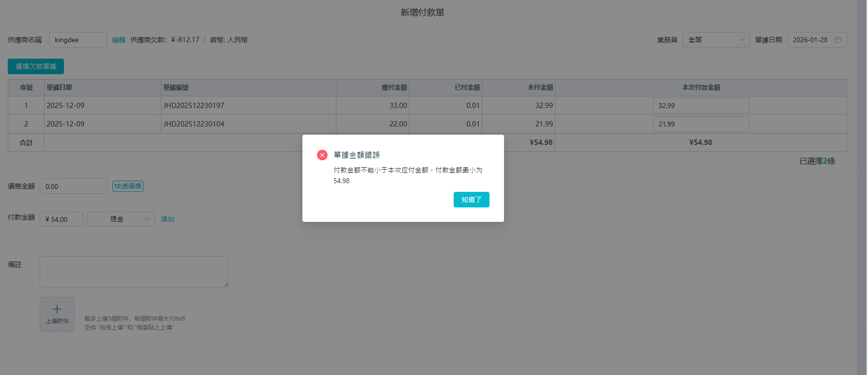Edit row 2 payment amount 21.99
The height and width of the screenshot is (375, 868).
coord(700,124)
